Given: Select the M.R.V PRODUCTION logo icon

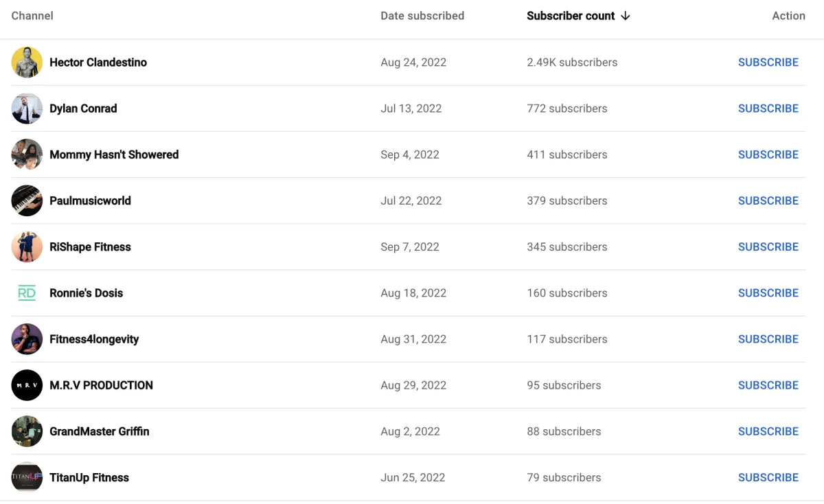Looking at the screenshot, I should (27, 385).
